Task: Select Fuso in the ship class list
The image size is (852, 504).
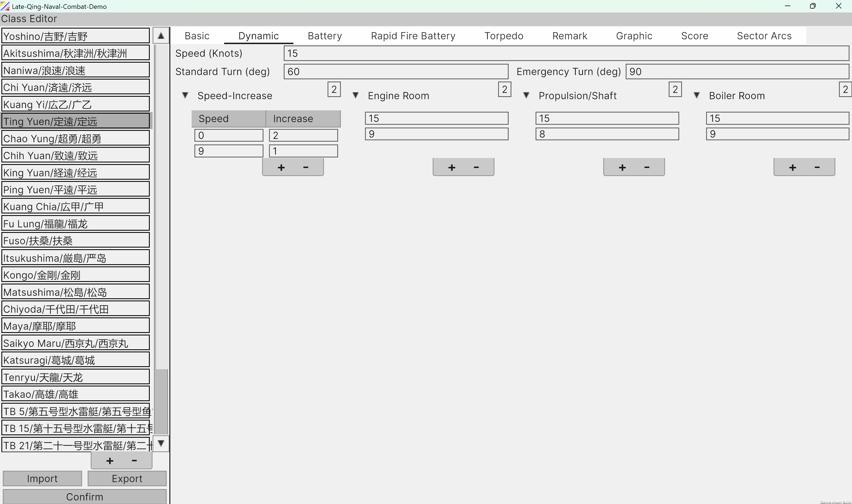Action: (75, 240)
